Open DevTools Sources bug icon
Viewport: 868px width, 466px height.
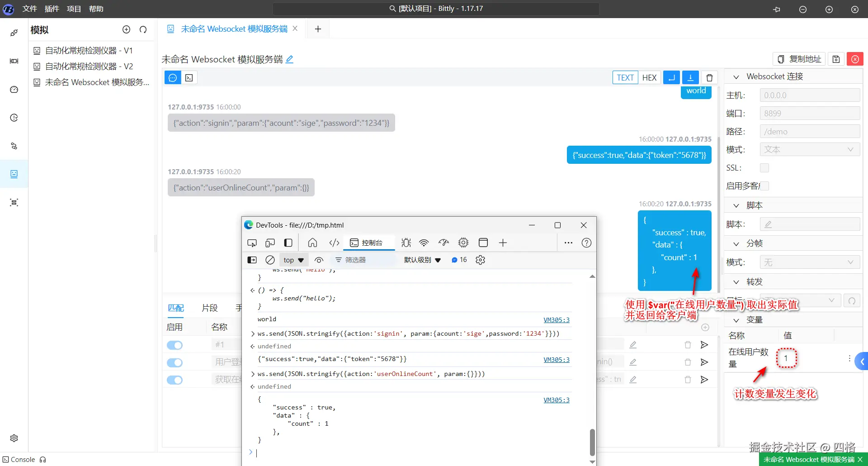click(x=406, y=243)
